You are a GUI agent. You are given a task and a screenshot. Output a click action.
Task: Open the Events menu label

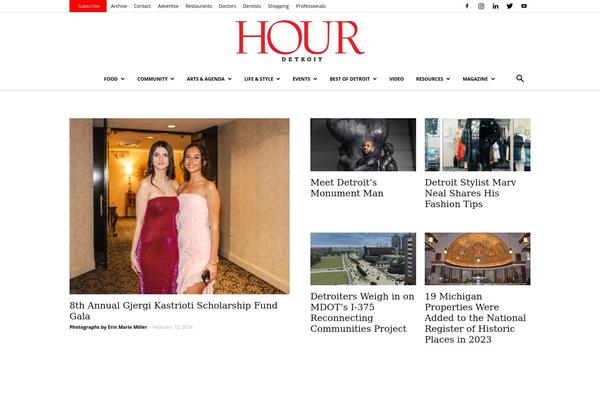click(302, 79)
